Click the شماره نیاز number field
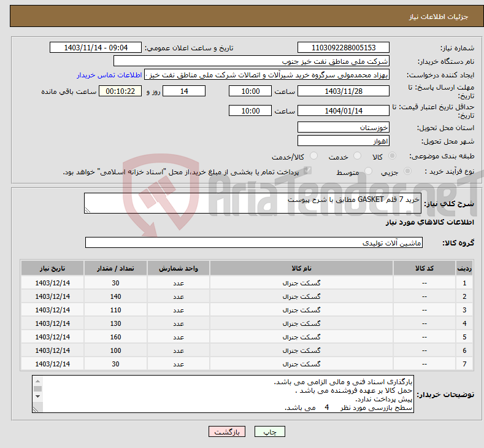Screen dimensions: 484x448 343,48
